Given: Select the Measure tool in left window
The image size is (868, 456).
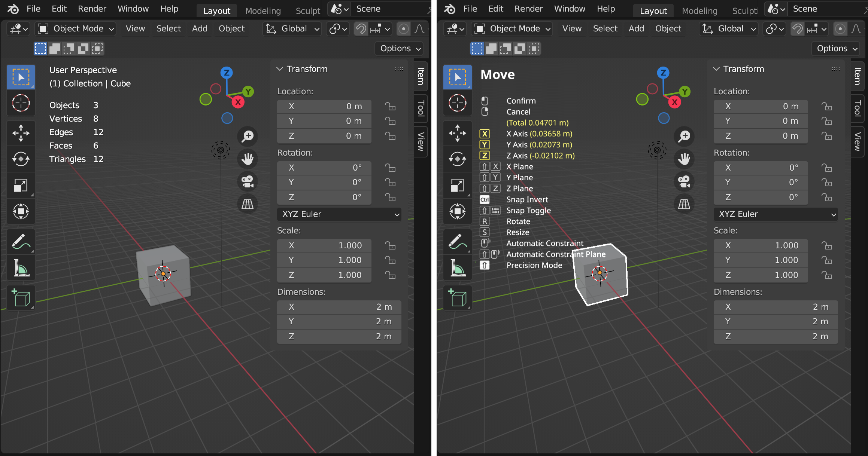Looking at the screenshot, I should coord(21,267).
